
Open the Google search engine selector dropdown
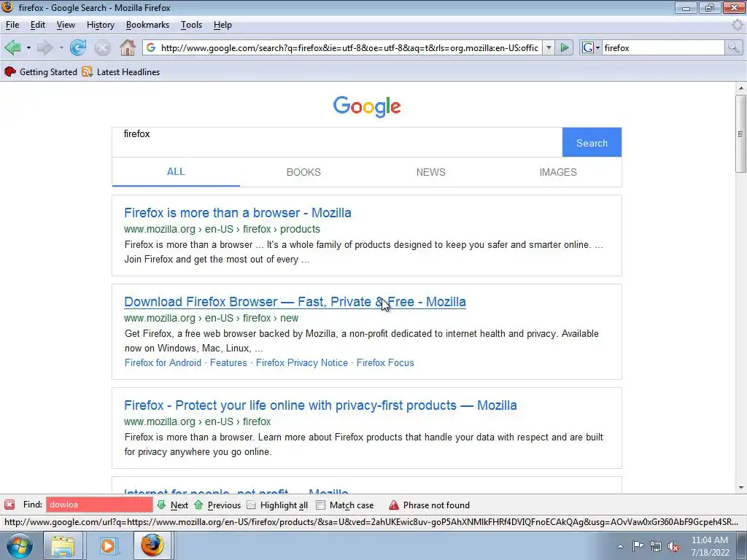(591, 47)
